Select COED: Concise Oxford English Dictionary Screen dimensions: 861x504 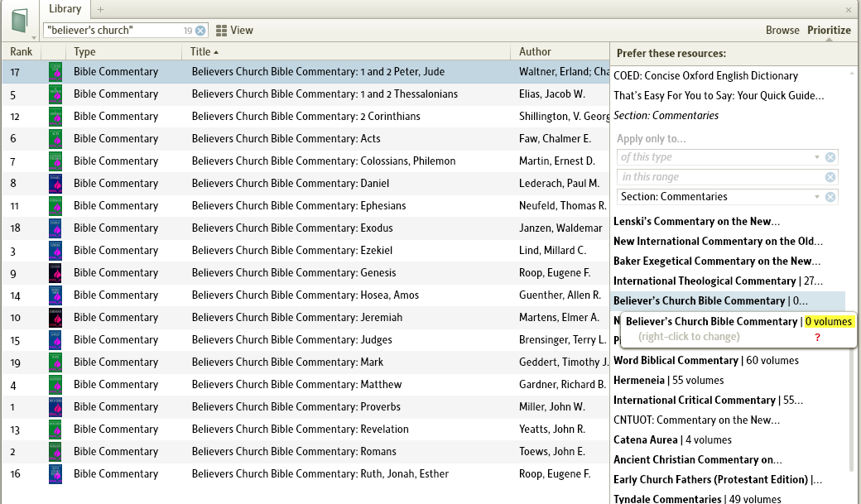tap(705, 76)
